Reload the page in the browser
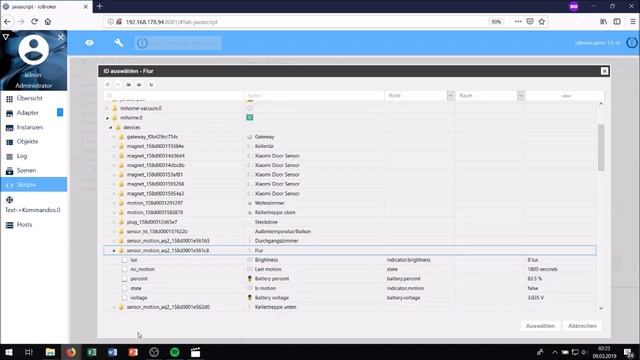Viewport: 640px width, 360px height. click(x=34, y=22)
